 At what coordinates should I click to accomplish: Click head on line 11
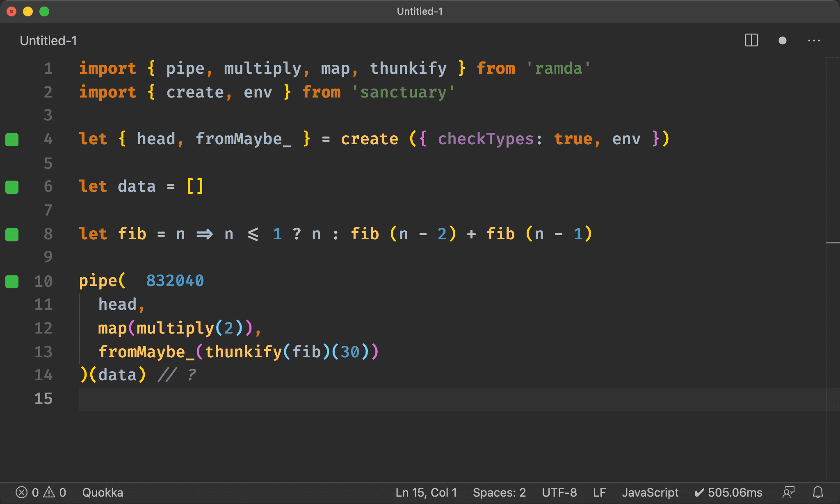(x=117, y=304)
